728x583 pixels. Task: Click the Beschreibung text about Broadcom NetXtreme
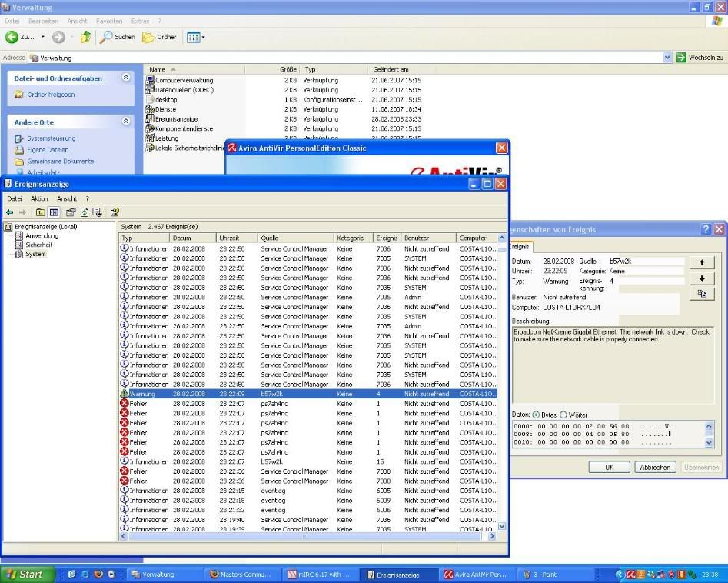(x=611, y=336)
